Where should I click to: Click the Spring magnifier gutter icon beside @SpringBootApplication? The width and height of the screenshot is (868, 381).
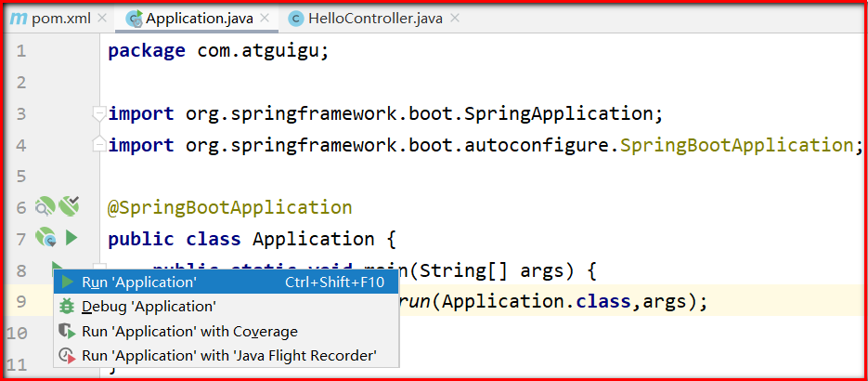[x=45, y=206]
